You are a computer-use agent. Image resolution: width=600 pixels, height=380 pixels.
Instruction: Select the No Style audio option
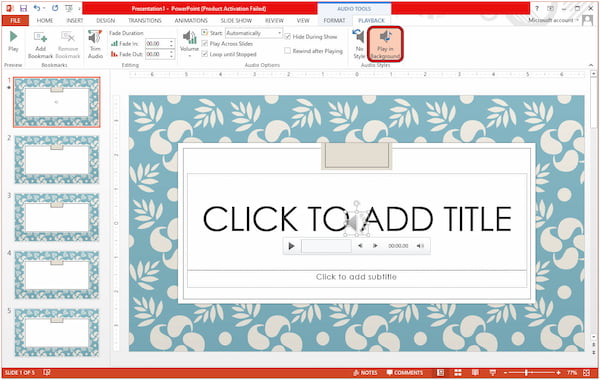(x=359, y=44)
